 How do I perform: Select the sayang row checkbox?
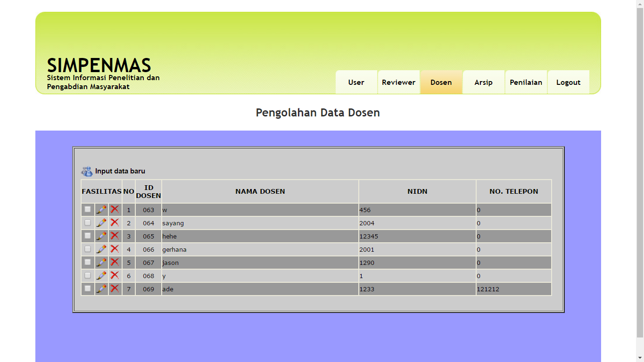pyautogui.click(x=88, y=222)
